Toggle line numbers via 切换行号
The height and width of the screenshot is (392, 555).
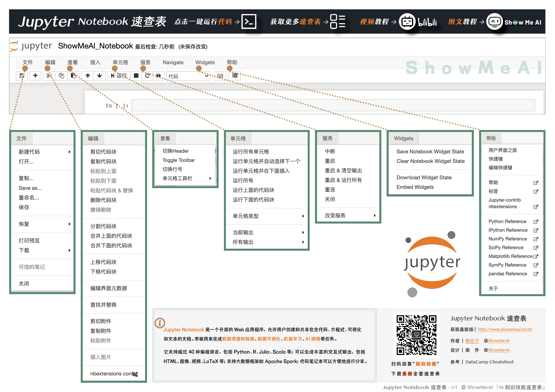(172, 169)
